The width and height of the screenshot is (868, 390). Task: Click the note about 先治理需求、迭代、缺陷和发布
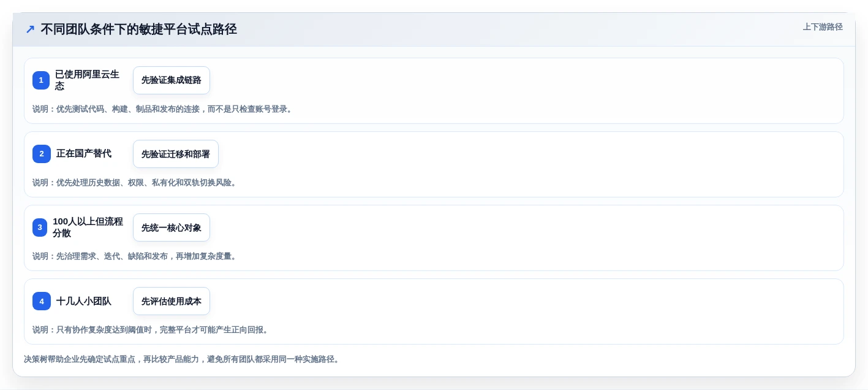(136, 256)
